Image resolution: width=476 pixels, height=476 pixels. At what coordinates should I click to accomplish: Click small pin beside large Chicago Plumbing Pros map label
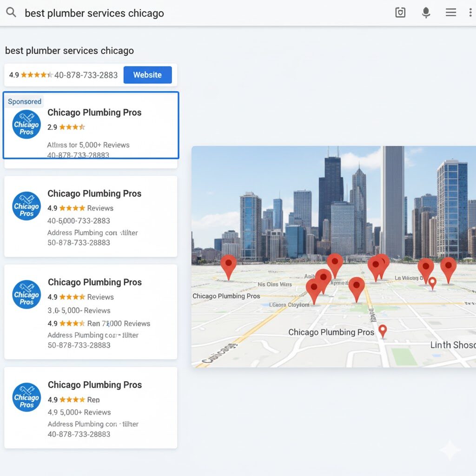point(383,330)
